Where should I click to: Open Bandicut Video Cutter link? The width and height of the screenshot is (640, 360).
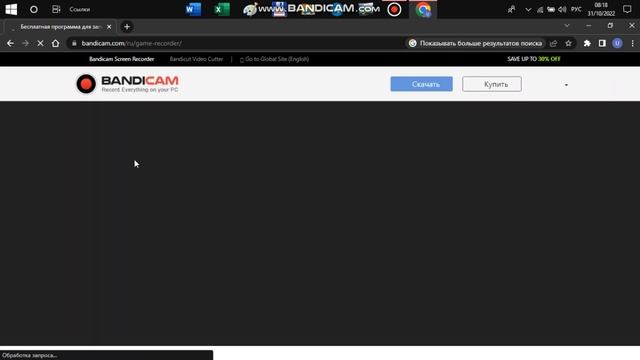tap(196, 59)
